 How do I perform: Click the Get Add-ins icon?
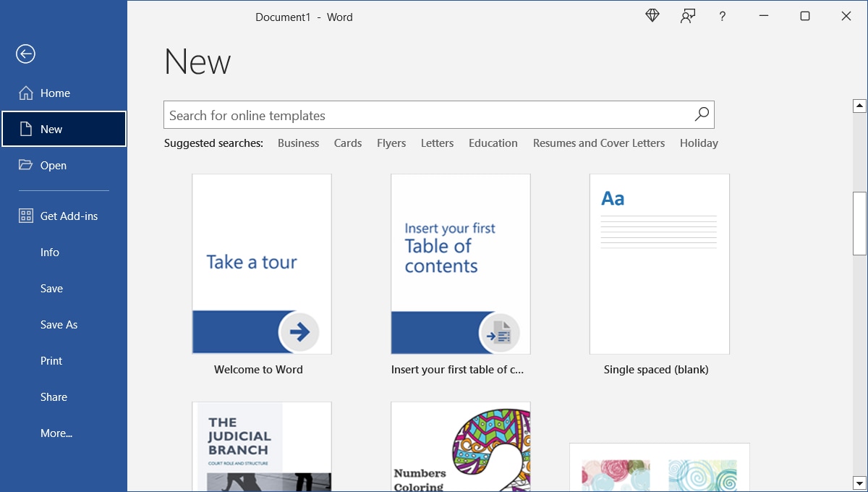pyautogui.click(x=25, y=216)
